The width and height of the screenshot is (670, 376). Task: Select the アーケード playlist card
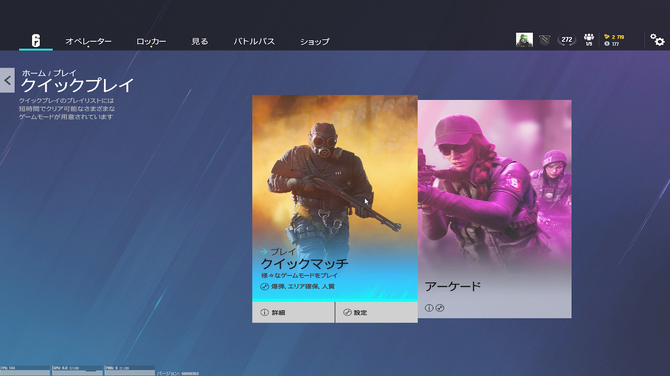click(x=494, y=209)
